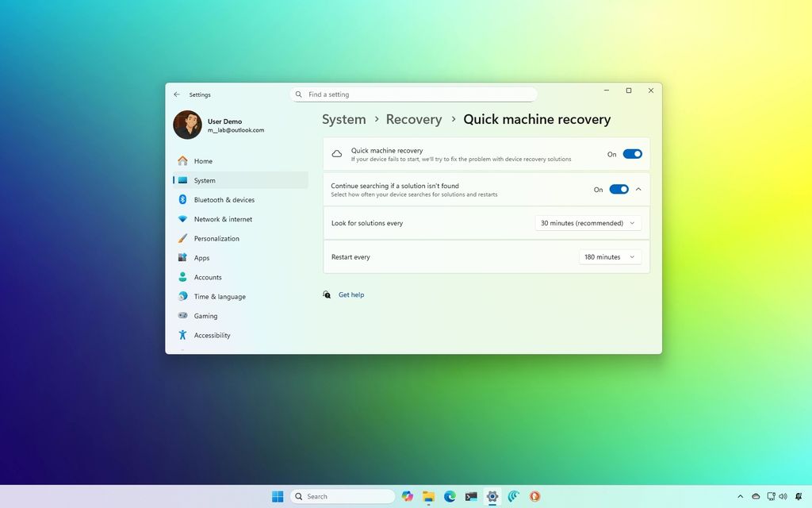Go to Recovery in the breadcrumb
The image size is (812, 508).
tap(413, 119)
